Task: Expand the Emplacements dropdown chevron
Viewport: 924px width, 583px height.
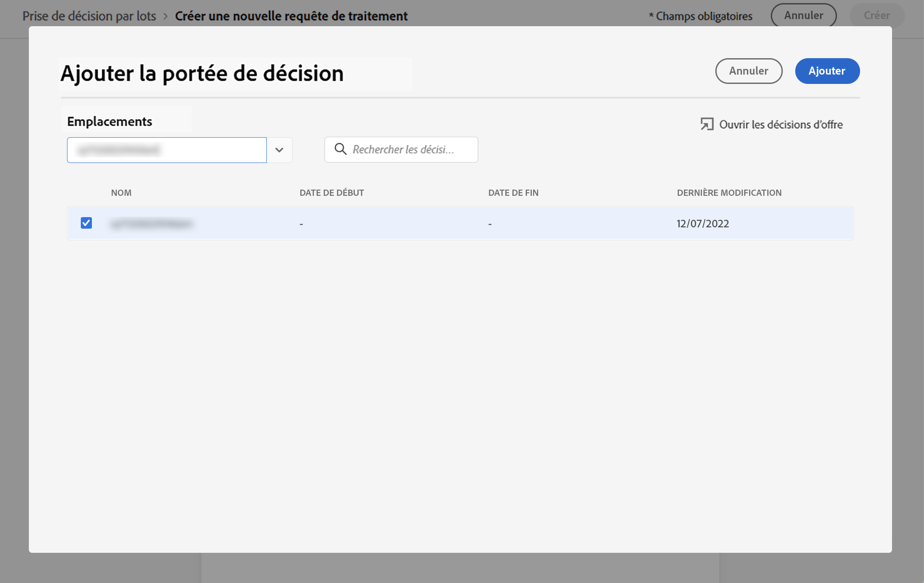Action: click(x=279, y=150)
